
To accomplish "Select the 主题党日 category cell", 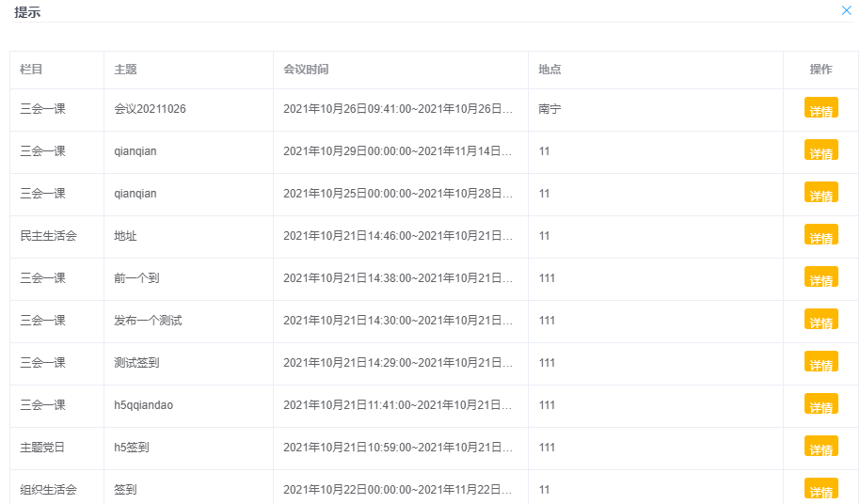I will pos(42,448).
